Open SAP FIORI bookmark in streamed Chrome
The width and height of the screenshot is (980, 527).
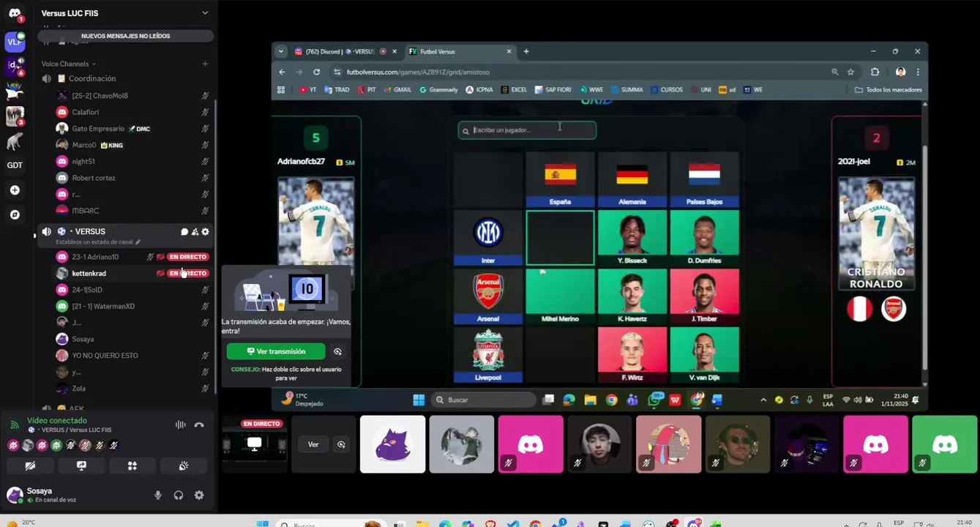point(553,90)
